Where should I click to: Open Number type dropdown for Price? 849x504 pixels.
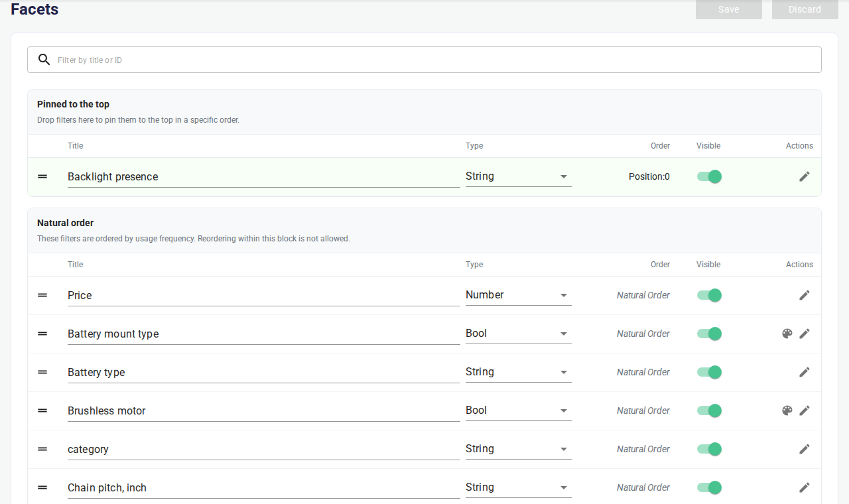pos(519,295)
